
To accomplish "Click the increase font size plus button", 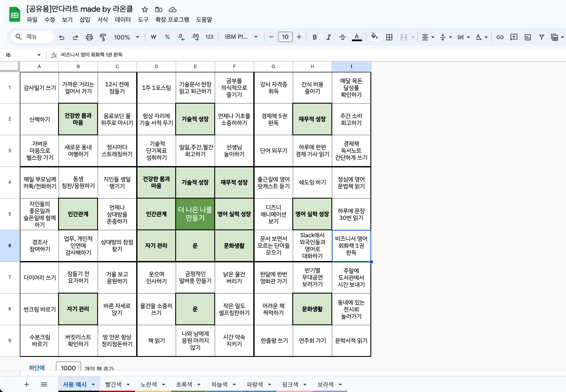I will click(x=299, y=37).
